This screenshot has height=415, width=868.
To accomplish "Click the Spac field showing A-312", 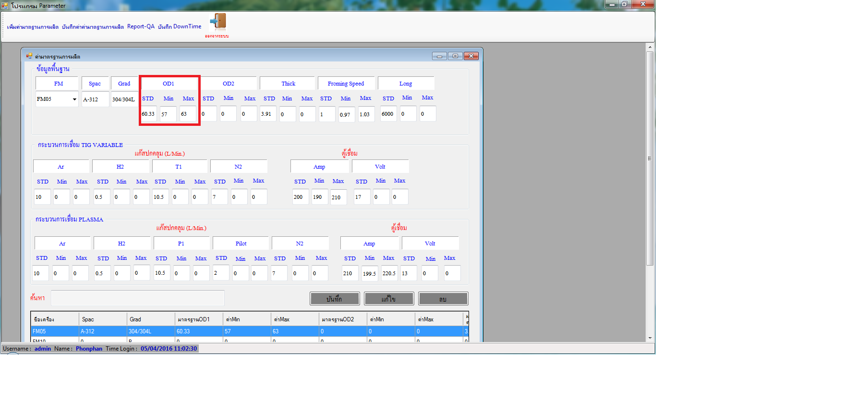I will [95, 99].
